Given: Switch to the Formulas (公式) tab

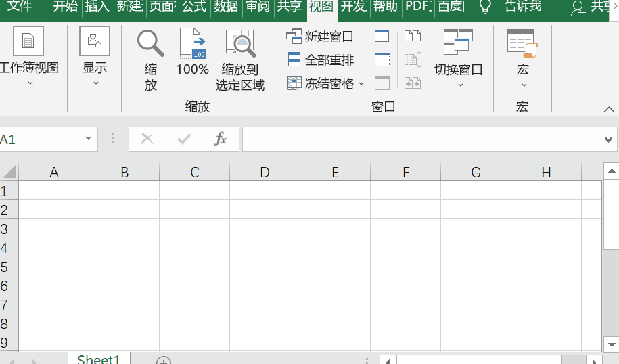Looking at the screenshot, I should pyautogui.click(x=194, y=6).
